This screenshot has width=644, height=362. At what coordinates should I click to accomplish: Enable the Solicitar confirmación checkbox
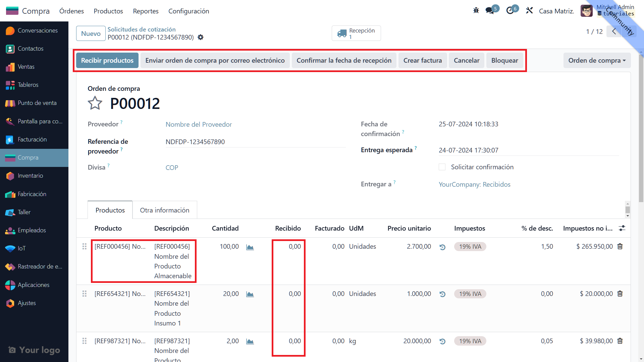(442, 167)
